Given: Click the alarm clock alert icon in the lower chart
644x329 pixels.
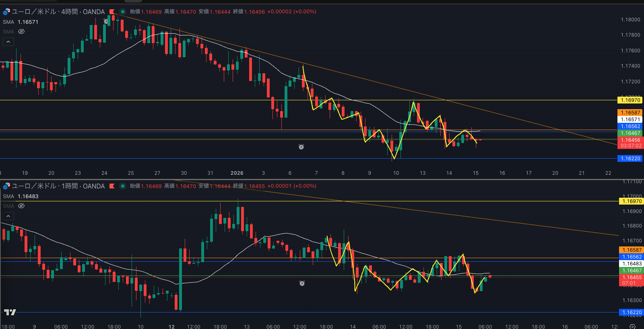Looking at the screenshot, I should (x=302, y=283).
